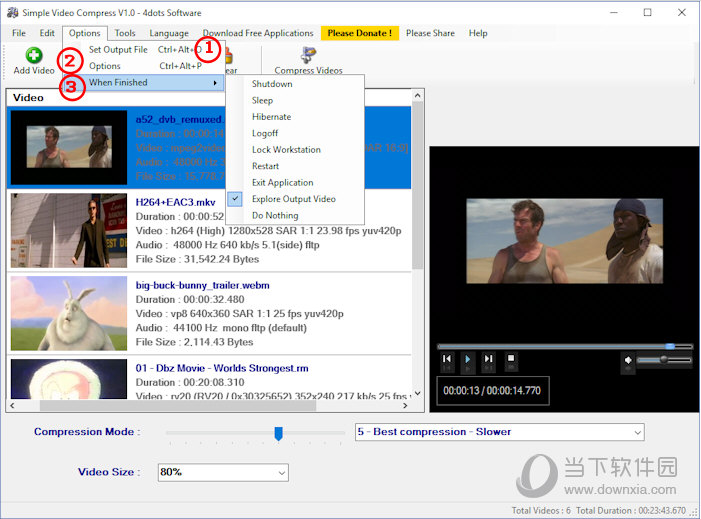Select Lock Workstation option
Image resolution: width=701 pixels, height=519 pixels.
286,150
